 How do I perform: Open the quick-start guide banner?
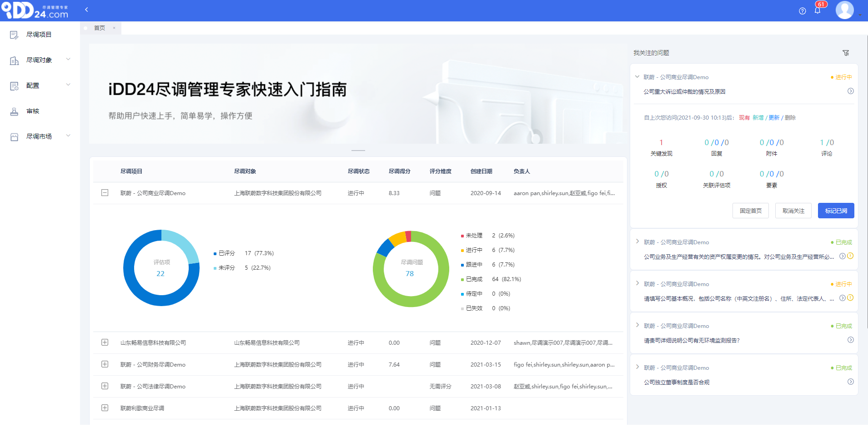click(x=358, y=94)
